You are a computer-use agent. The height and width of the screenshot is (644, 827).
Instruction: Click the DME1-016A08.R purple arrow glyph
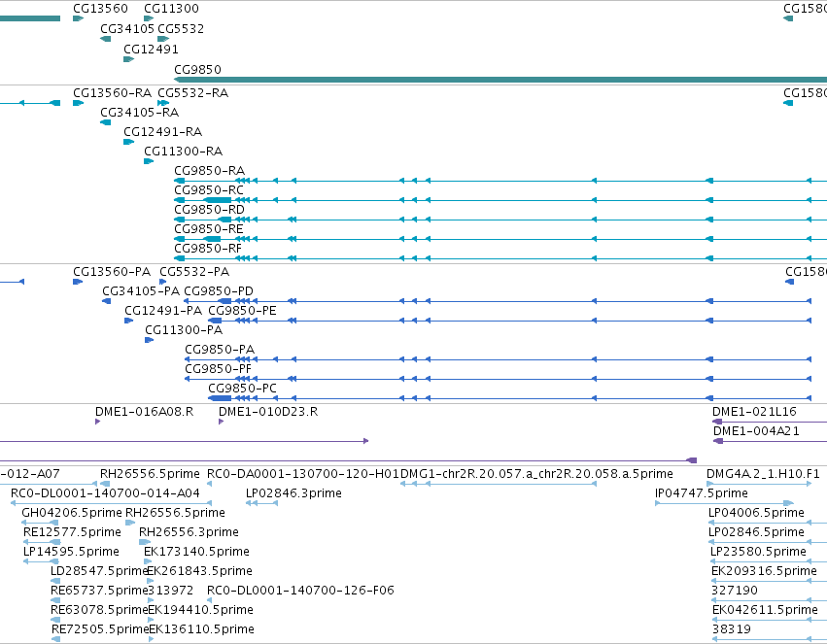97,422
